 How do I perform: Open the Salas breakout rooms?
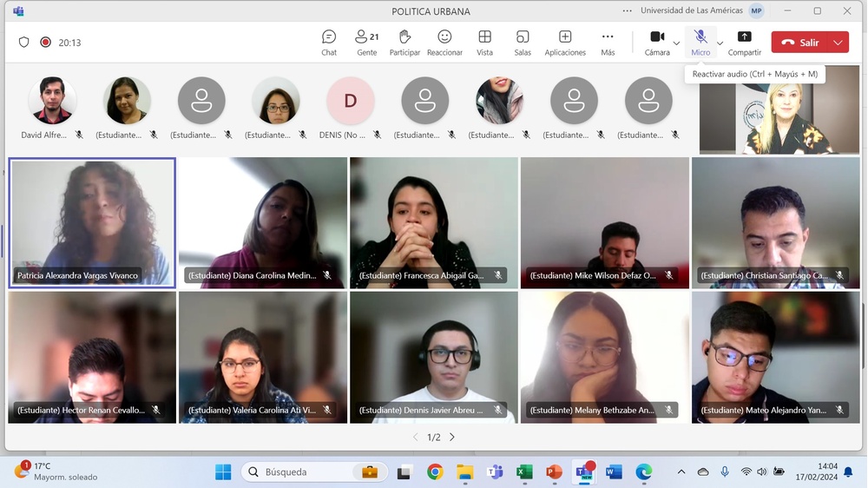pos(523,42)
